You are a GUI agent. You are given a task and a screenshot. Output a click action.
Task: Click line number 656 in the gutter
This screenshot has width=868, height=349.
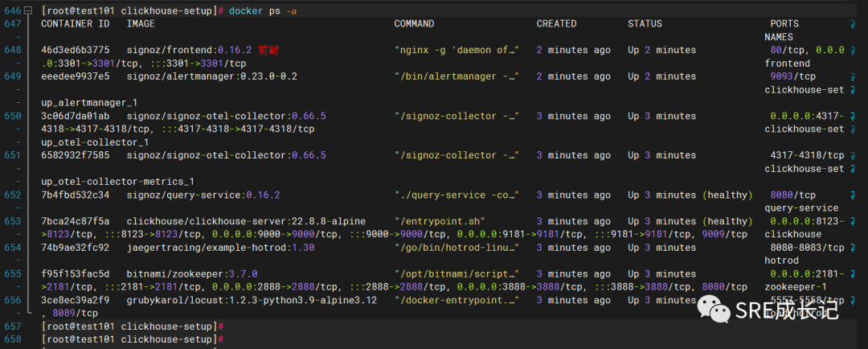coord(12,301)
